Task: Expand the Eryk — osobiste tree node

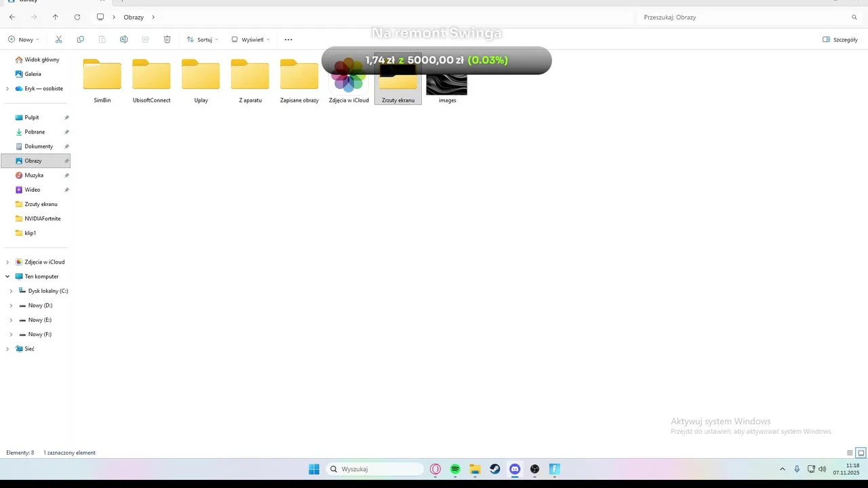Action: coord(7,89)
